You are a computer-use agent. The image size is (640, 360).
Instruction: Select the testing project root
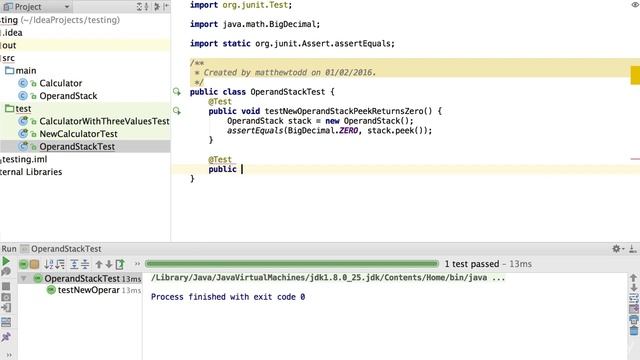60,20
